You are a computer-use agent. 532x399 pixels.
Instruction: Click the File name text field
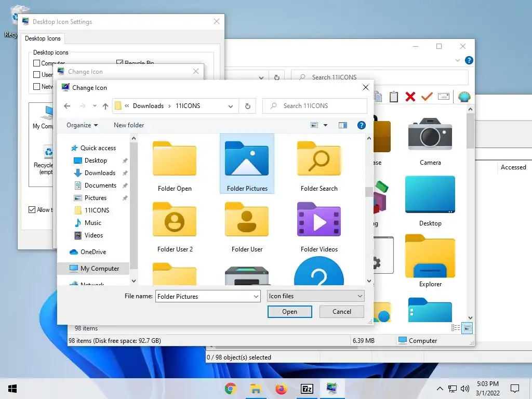[204, 296]
